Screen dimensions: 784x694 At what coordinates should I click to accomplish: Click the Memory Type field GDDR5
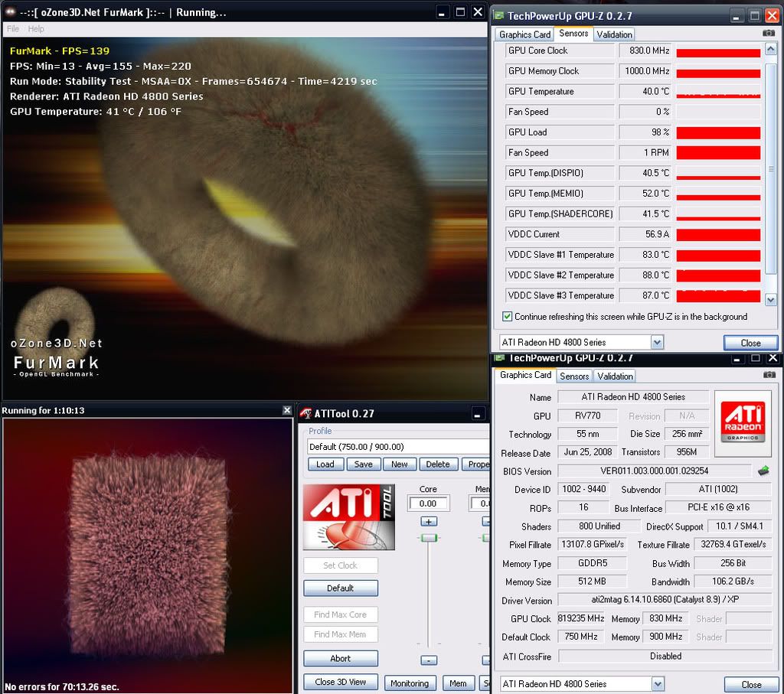(592, 563)
